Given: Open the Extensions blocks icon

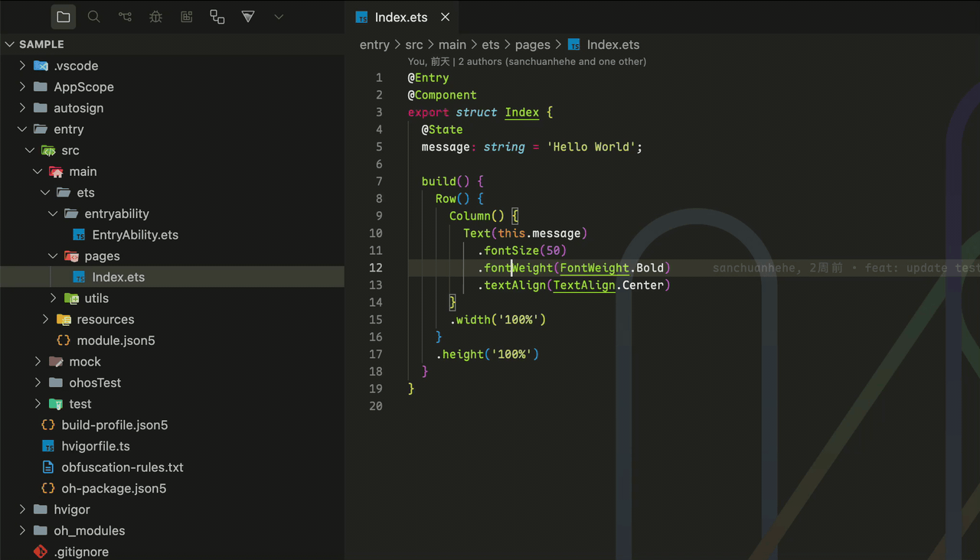Looking at the screenshot, I should (x=186, y=17).
